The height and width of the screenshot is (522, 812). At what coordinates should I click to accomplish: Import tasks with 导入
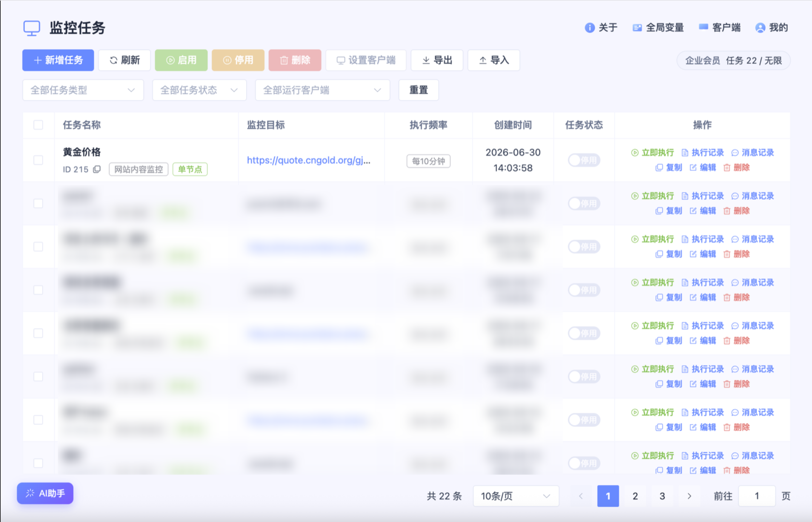tap(493, 60)
